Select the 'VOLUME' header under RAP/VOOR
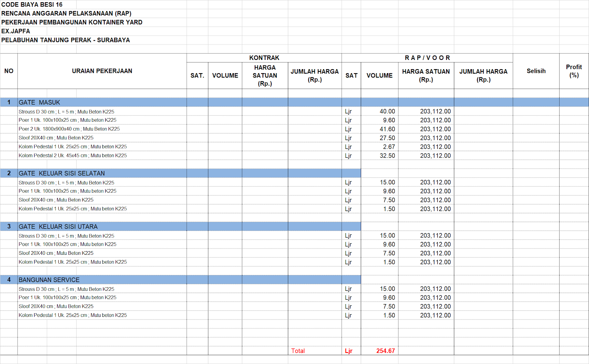Screen dimensions: 589x364 point(380,75)
